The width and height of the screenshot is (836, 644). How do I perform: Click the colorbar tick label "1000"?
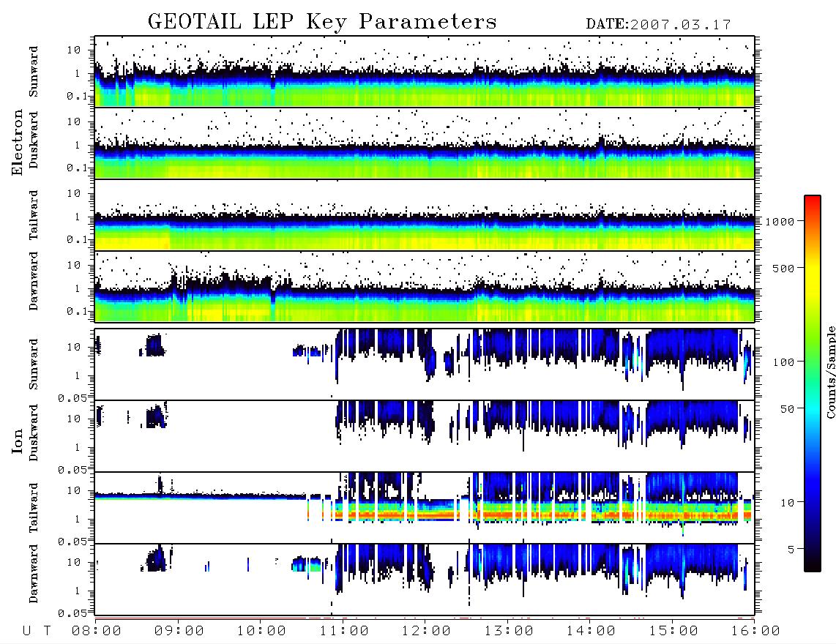click(780, 221)
